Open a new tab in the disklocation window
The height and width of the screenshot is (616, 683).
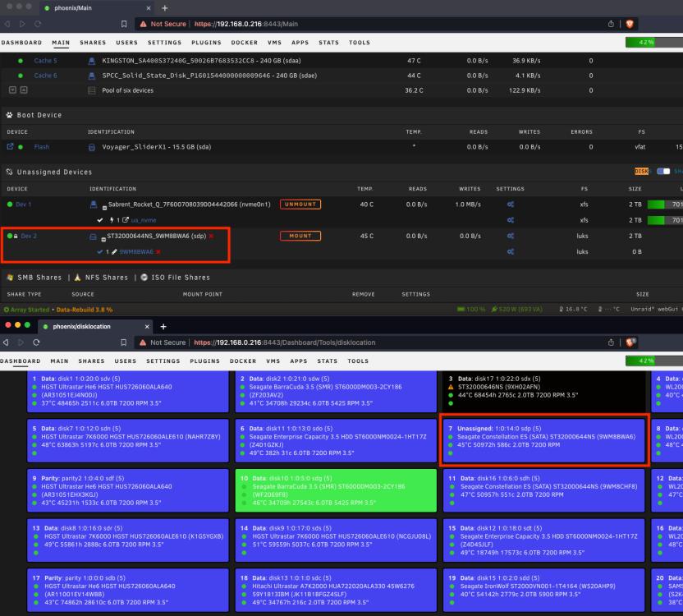click(163, 327)
